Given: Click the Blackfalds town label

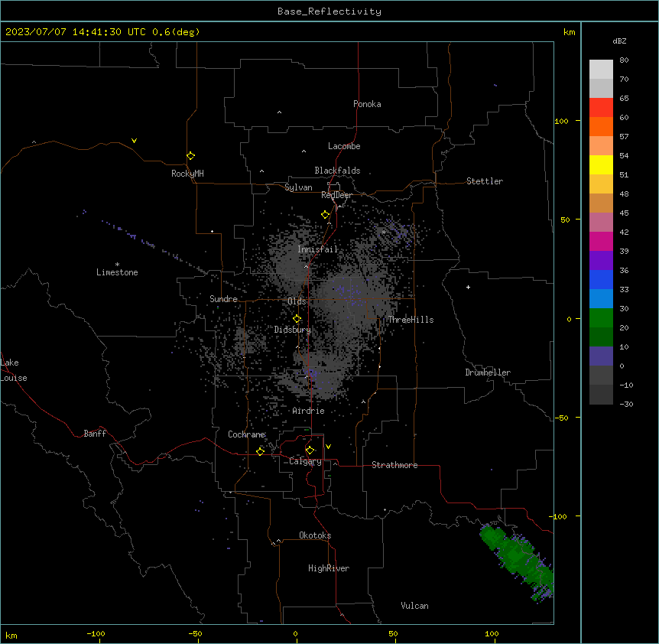Looking at the screenshot, I should click(337, 171).
